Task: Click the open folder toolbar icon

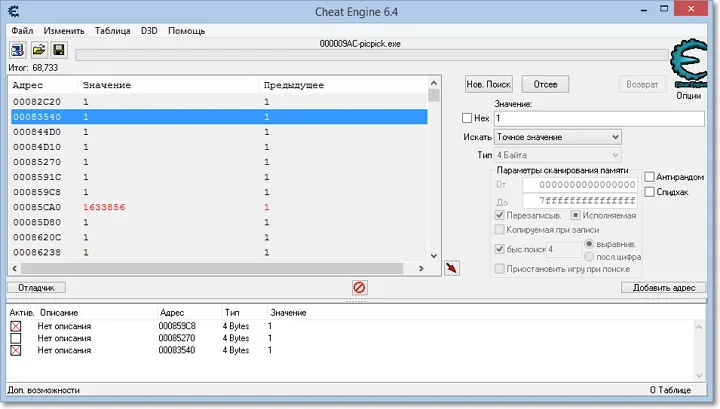Action: 39,50
